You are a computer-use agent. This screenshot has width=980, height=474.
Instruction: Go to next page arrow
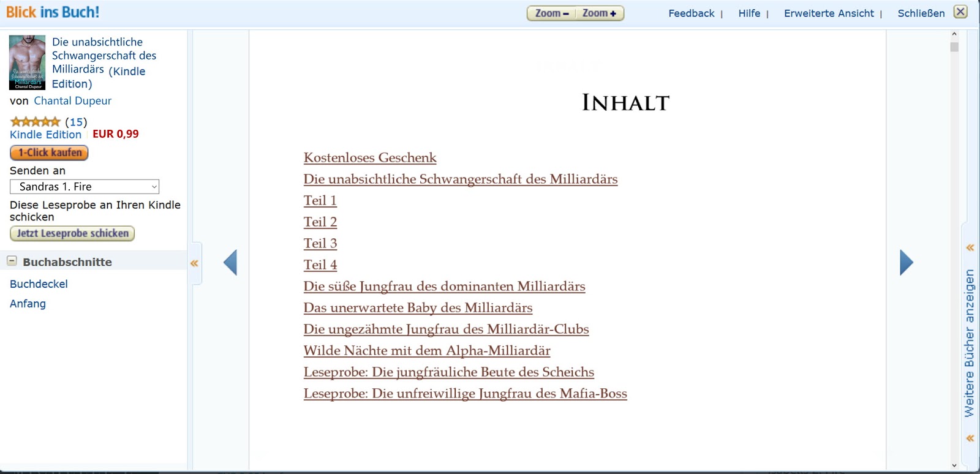coord(907,263)
